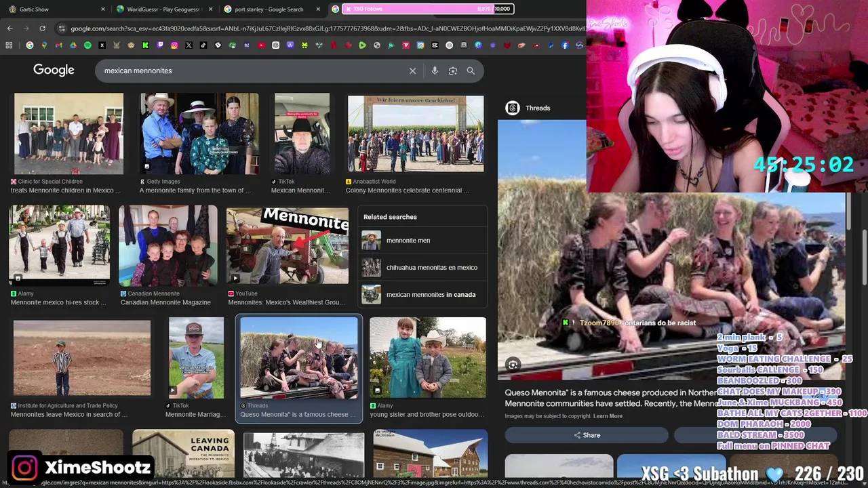Go back to previous page
868x488 pixels.
(9, 28)
